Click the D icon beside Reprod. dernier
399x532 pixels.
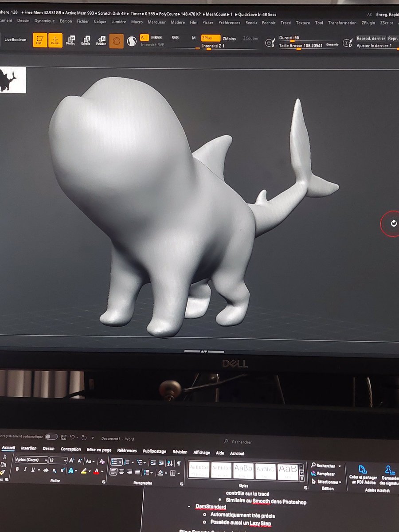pos(347,43)
